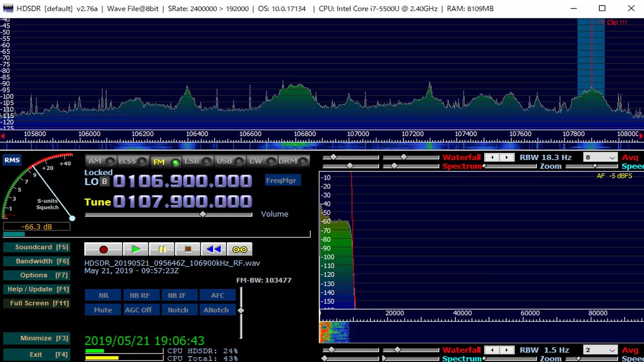Select USB demodulation mode
The image size is (644, 362).
(x=224, y=161)
